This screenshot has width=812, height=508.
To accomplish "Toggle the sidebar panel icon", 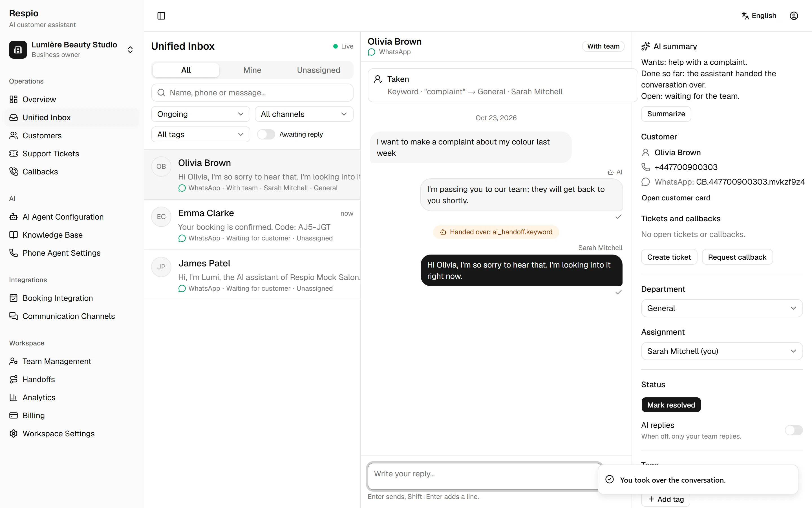I will pyautogui.click(x=161, y=16).
